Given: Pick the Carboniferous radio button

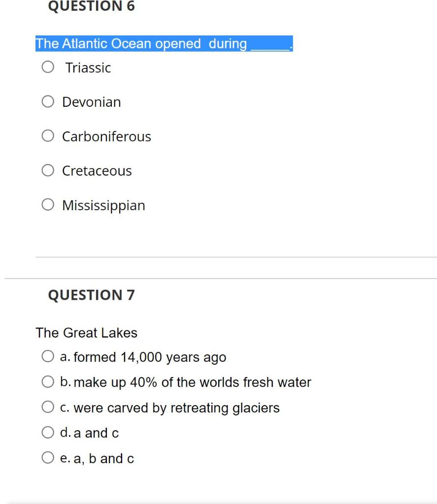Looking at the screenshot, I should click(48, 136).
